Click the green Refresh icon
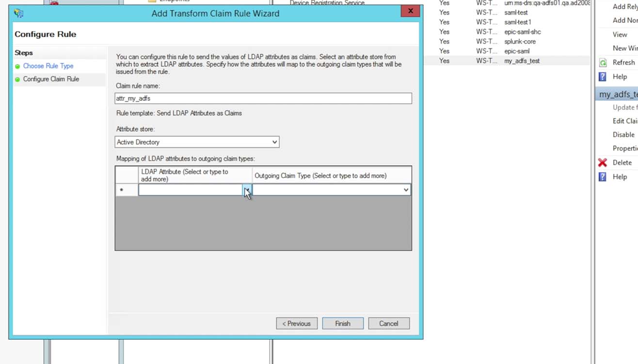This screenshot has height=364, width=638. click(x=603, y=63)
